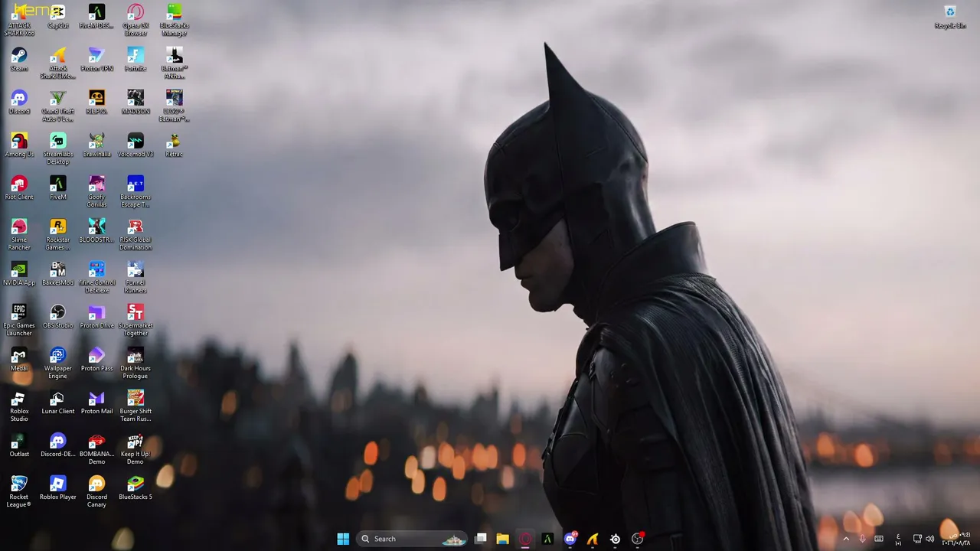Select the BlueStacks 5 desktop icon
Screen dimensions: 980x551
tap(136, 488)
